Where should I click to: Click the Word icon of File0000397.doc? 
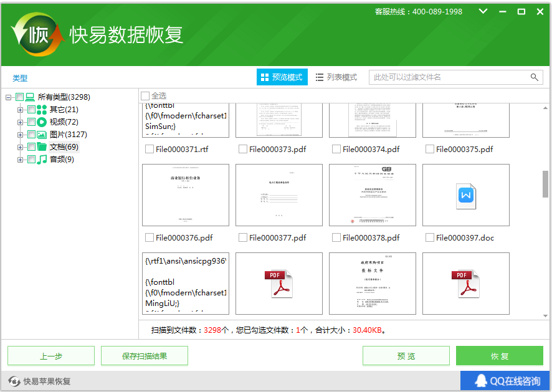point(466,196)
